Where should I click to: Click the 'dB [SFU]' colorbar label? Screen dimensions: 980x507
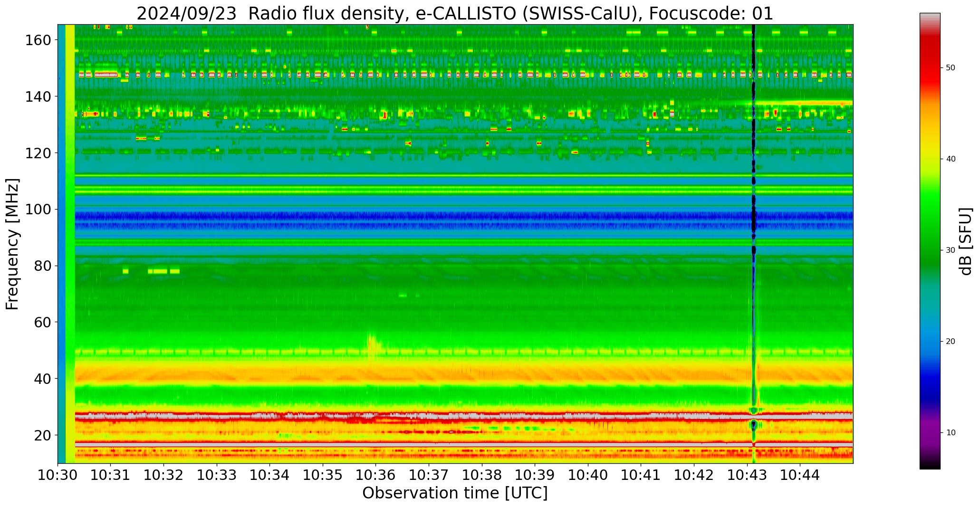pyautogui.click(x=966, y=241)
